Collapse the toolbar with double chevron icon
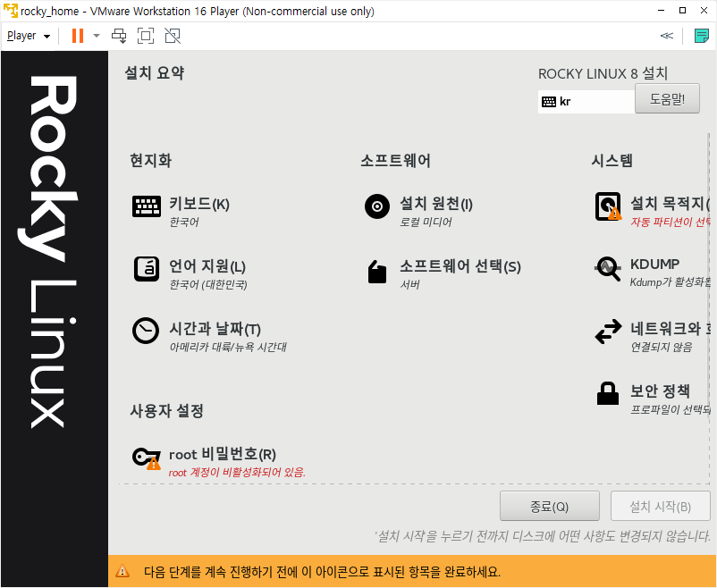 click(667, 36)
